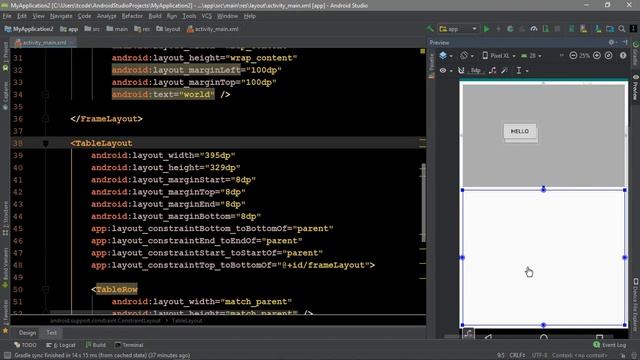
Task: Click the Make Project hammer icon
Action: tap(430, 29)
